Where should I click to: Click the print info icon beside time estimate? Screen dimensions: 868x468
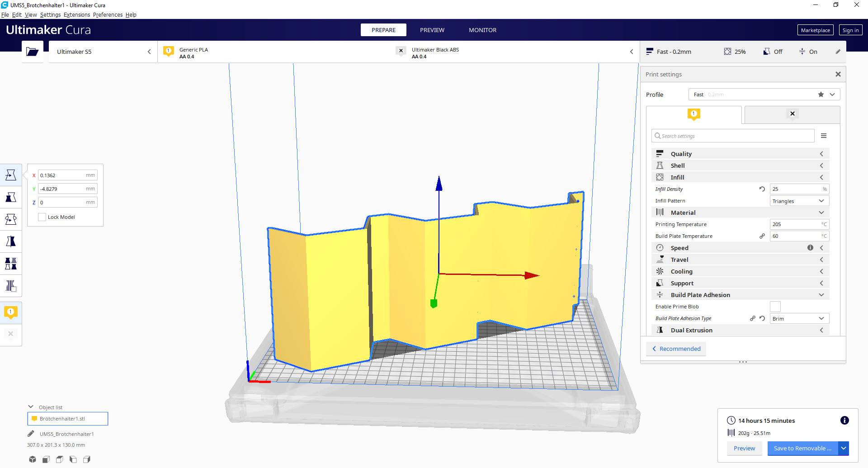[x=844, y=421]
